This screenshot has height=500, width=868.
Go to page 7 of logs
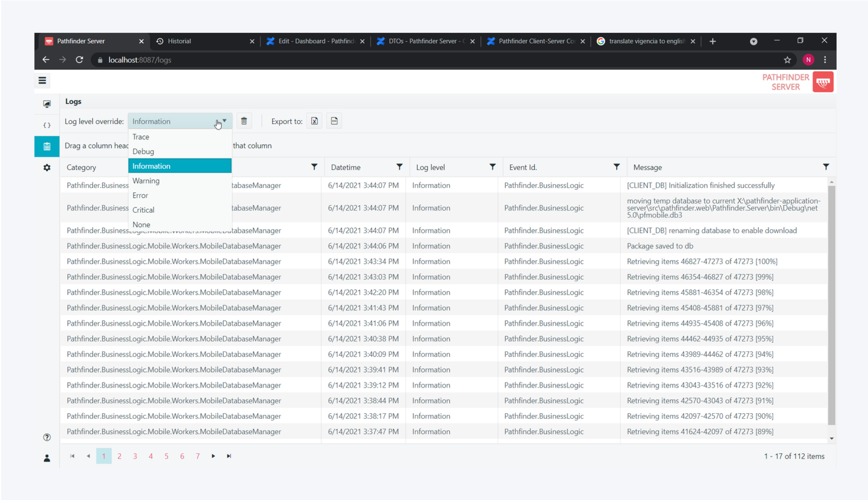tap(198, 456)
